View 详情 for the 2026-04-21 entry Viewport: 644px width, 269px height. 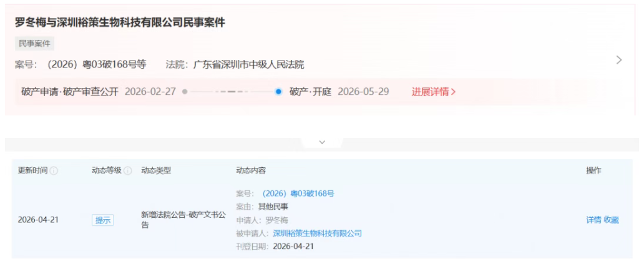pos(593,220)
